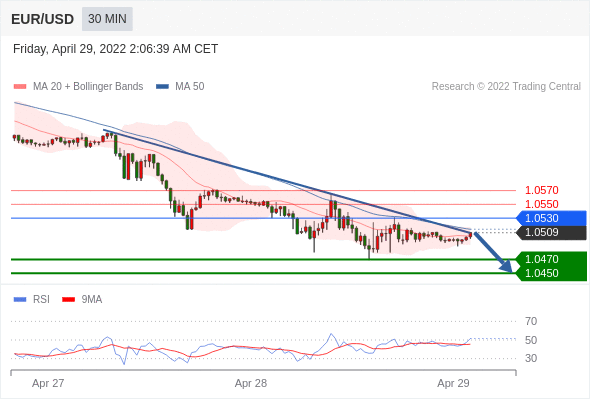Image resolution: width=590 pixels, height=400 pixels.
Task: Click the green 1.0470 support tag
Action: [551, 259]
